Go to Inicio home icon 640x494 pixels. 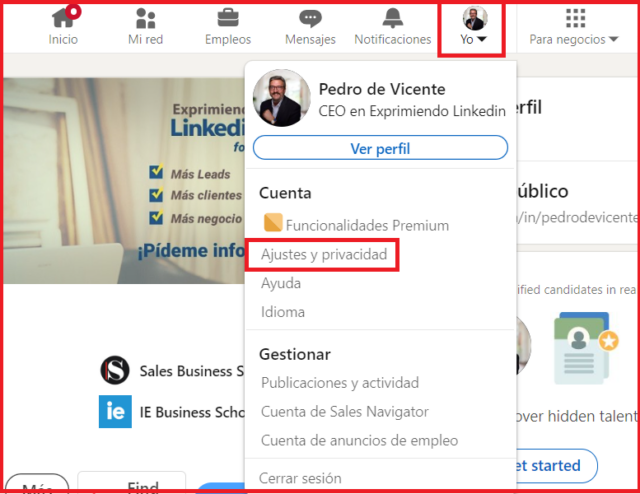pos(63,18)
